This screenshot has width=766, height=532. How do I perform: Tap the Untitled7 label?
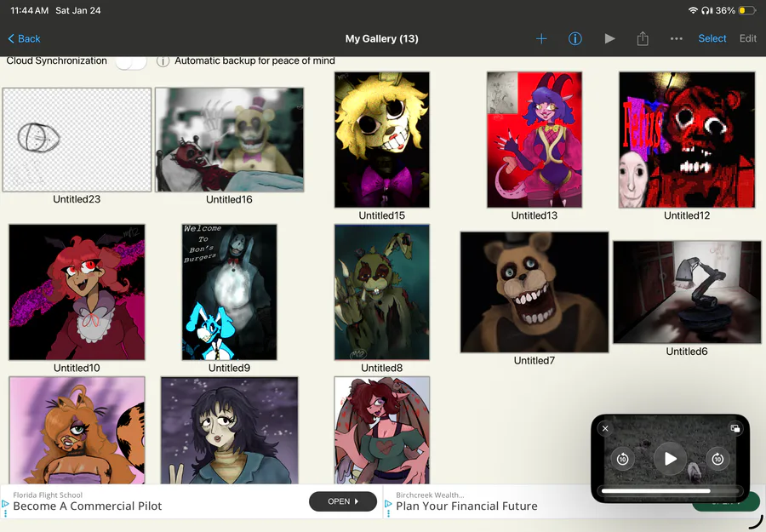(534, 361)
